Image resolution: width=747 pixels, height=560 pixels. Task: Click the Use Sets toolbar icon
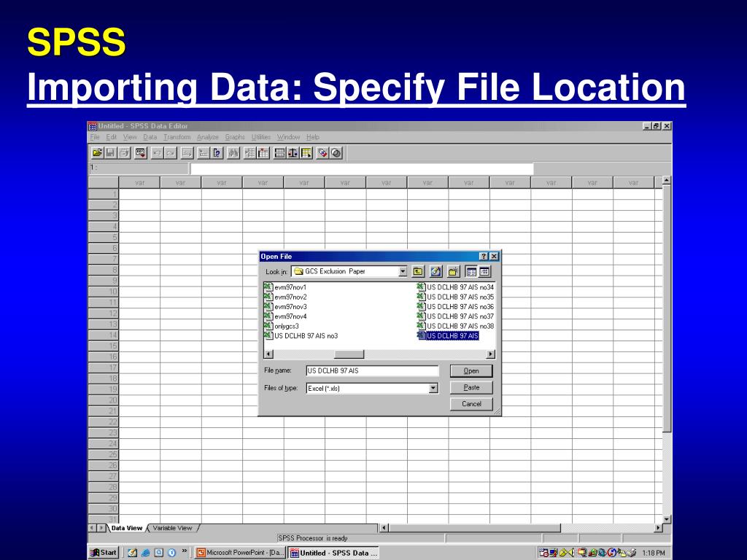click(336, 153)
